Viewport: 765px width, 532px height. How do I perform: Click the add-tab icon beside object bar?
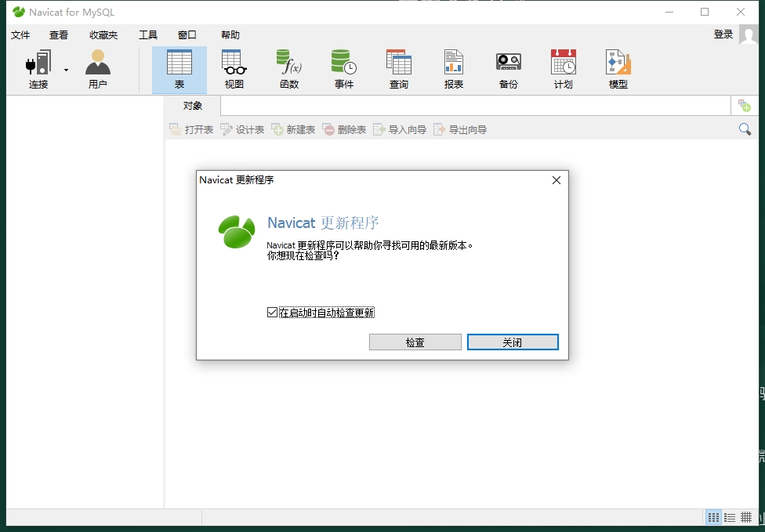pos(744,105)
